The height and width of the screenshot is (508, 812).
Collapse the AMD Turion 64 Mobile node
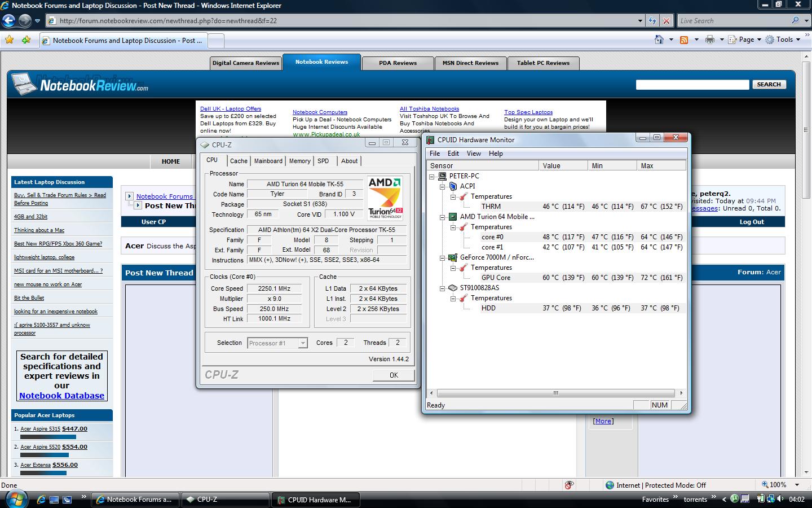[x=443, y=217]
